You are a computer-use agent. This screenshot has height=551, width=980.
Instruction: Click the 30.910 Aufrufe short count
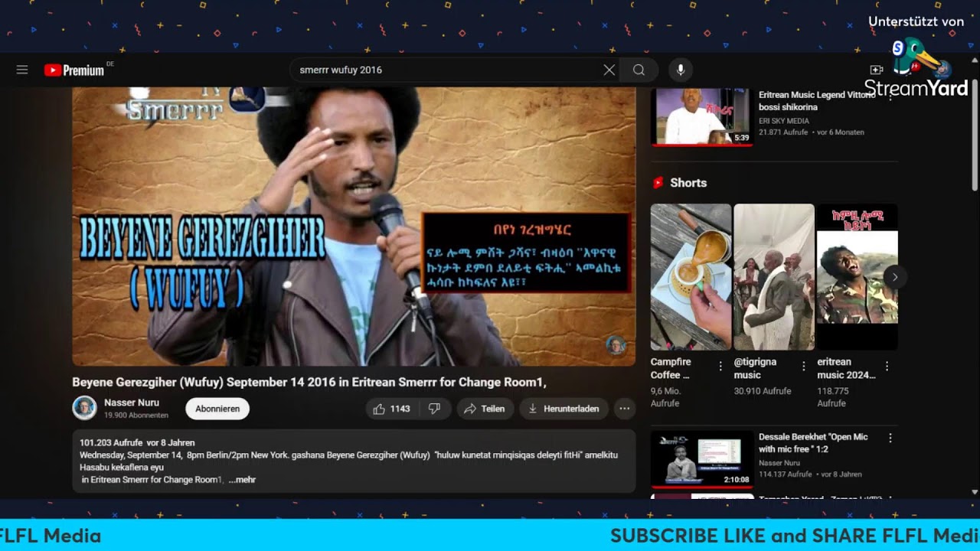point(763,391)
